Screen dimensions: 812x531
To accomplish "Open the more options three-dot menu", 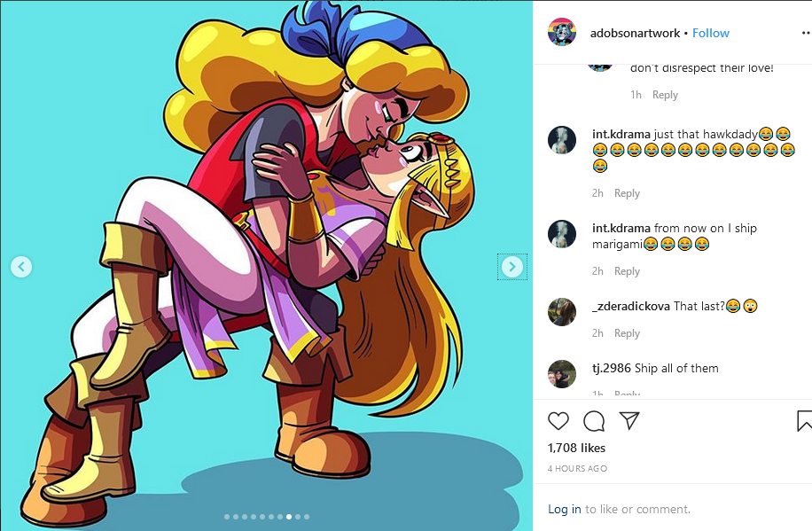I will pos(805,33).
